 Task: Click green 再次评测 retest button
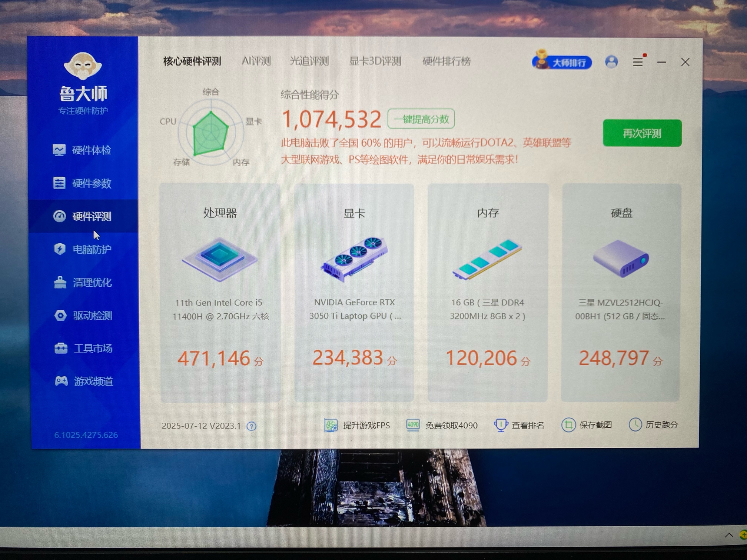click(642, 133)
